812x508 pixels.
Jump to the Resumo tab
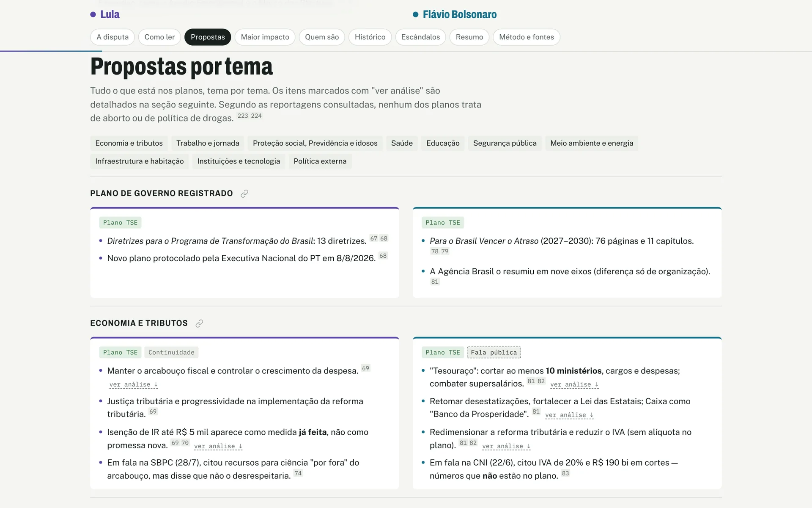coord(469,37)
